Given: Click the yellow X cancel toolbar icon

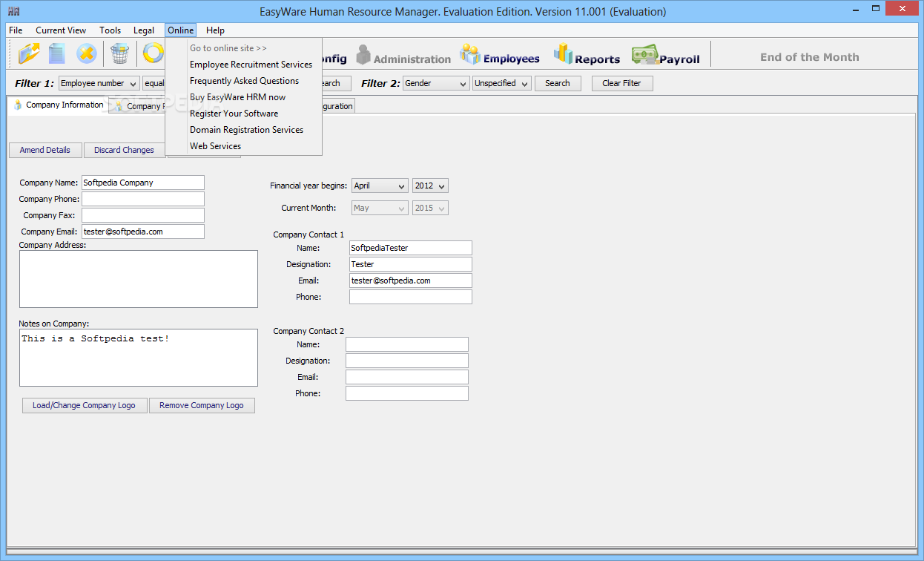Looking at the screenshot, I should pyautogui.click(x=87, y=53).
